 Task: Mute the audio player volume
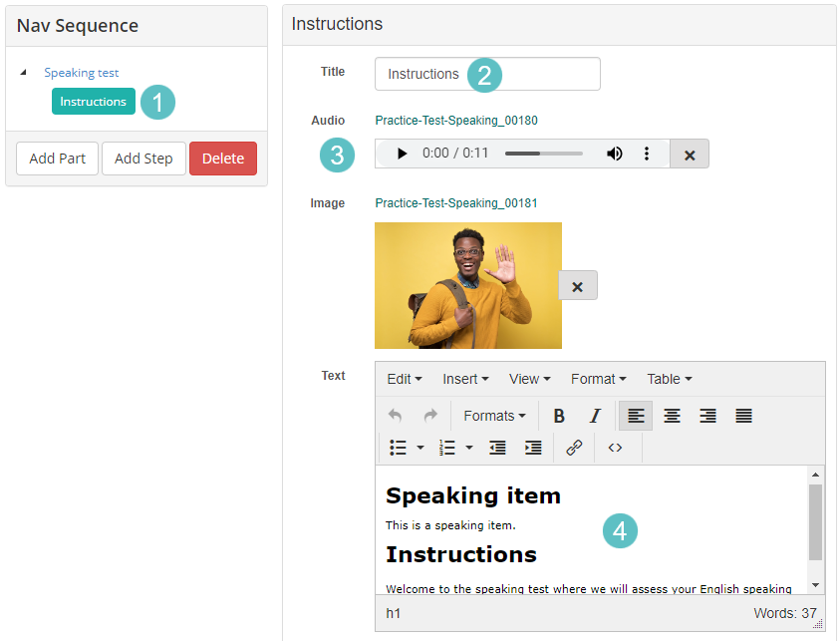tap(615, 154)
